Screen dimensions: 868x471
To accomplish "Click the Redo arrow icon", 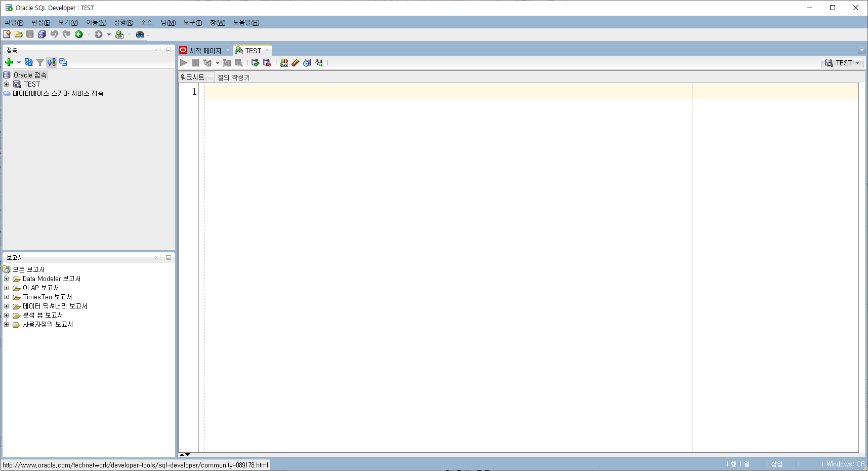I will pos(66,34).
